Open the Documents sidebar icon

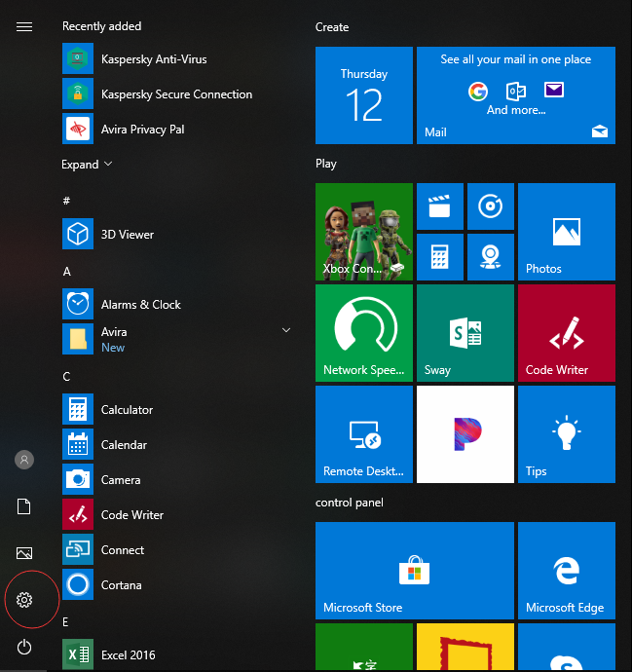[x=24, y=506]
